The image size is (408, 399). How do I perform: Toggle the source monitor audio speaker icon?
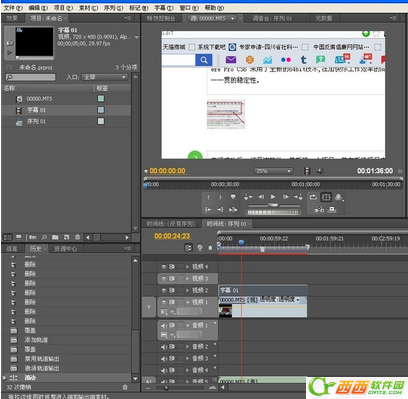pos(319,171)
